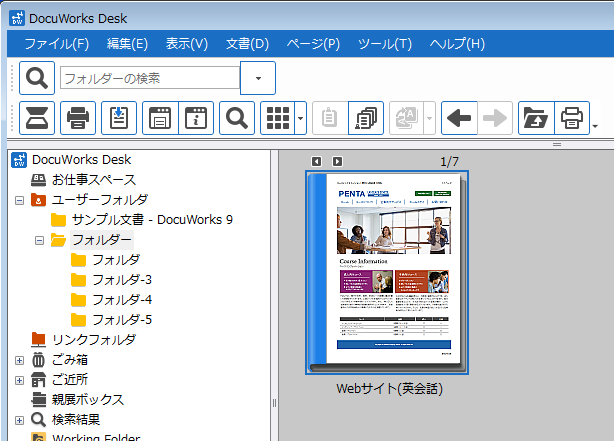Click the first print icon in the toolbar
This screenshot has height=441, width=614.
(x=78, y=118)
